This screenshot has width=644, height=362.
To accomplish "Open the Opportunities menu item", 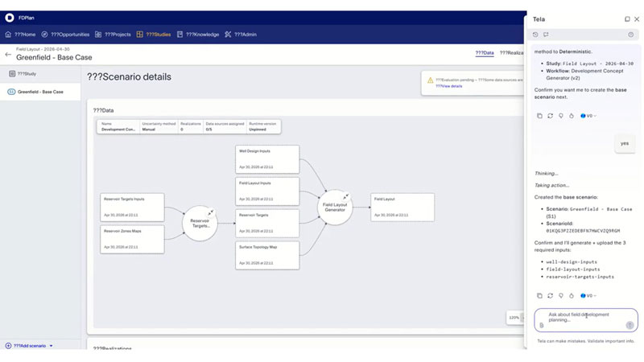I will coord(65,35).
